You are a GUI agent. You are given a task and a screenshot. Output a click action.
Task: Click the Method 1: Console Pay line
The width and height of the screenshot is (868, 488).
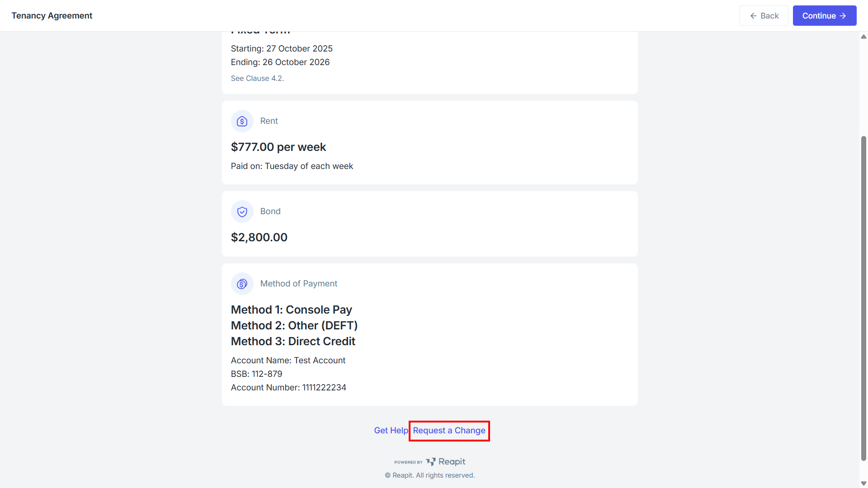point(292,310)
